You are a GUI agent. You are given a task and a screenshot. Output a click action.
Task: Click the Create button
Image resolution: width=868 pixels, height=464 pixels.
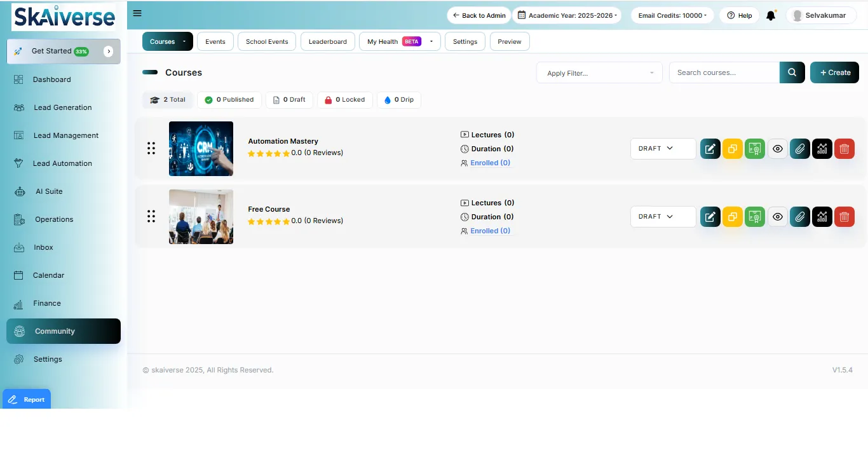click(834, 72)
